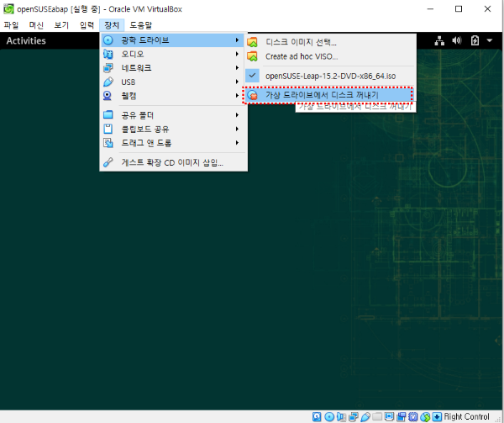Choose 게스트 확장 CD 이미지 삽입 entry
This screenshot has height=423, width=504.
point(174,162)
